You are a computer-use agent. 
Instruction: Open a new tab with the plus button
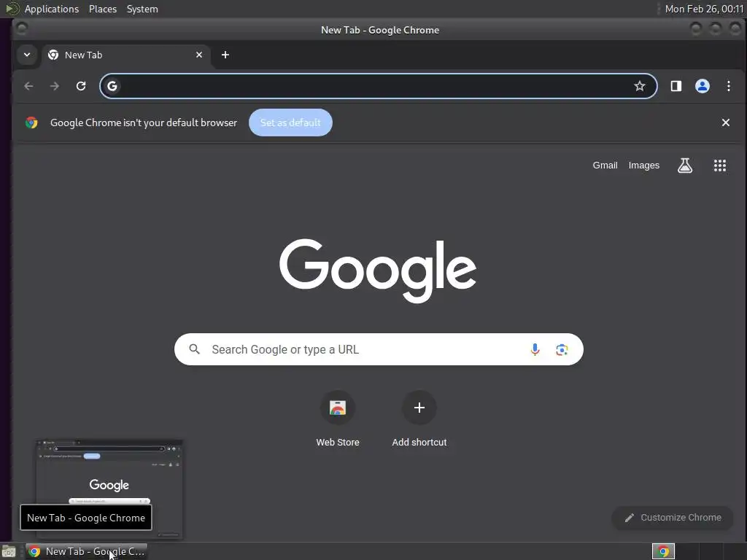tap(225, 55)
